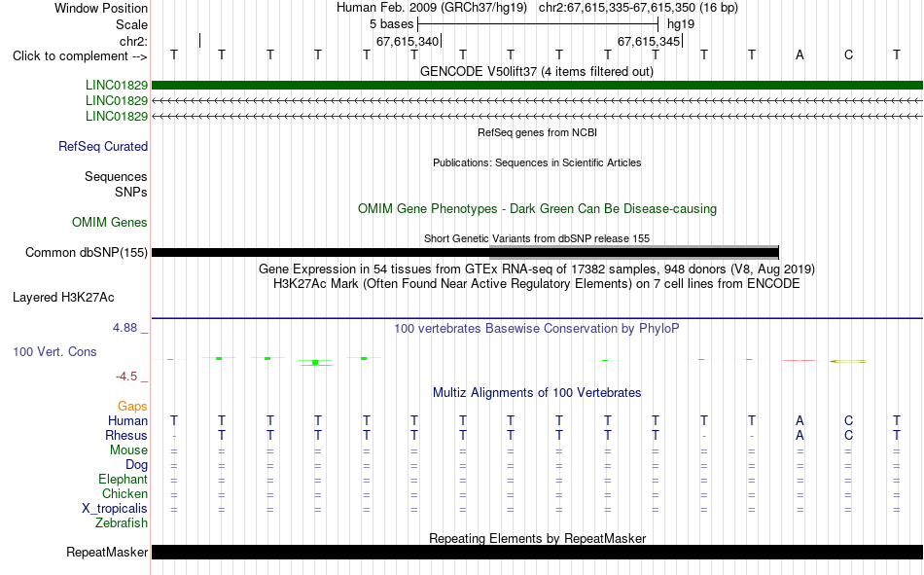This screenshot has height=575, width=924.
Task: Click 'Repeating Elements by RepeatMasker' title
Action: point(537,538)
